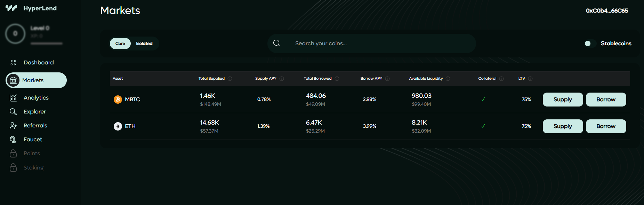Click the Explorer magnifier icon
Image resolution: width=644 pixels, height=205 pixels.
pos(13,112)
